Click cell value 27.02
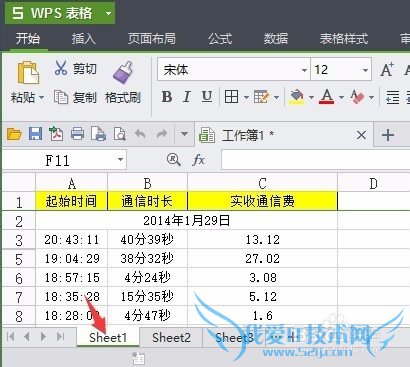This screenshot has height=367, width=410. (263, 259)
